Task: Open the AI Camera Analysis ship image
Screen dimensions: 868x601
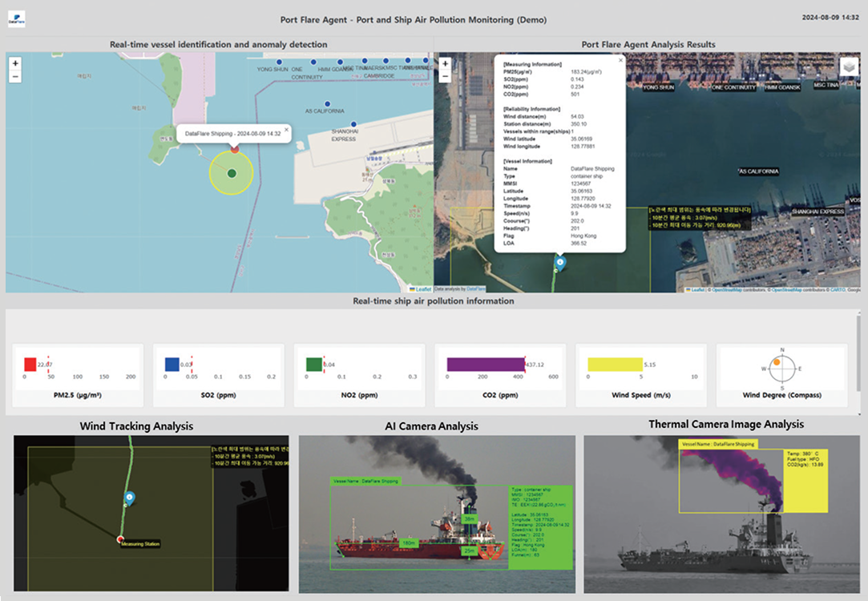Action: pyautogui.click(x=435, y=513)
